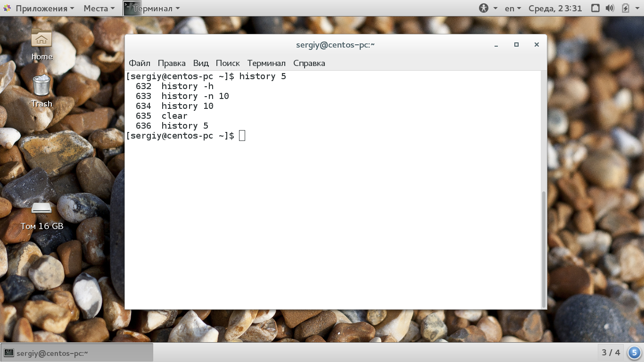Click the line 634 history 10
The height and width of the screenshot is (362, 644).
tap(174, 106)
